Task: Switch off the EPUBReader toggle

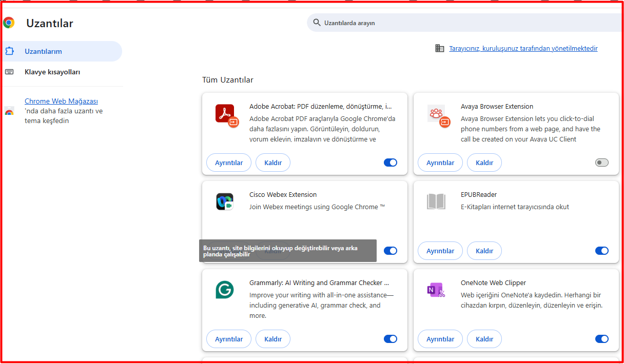Action: coord(602,251)
